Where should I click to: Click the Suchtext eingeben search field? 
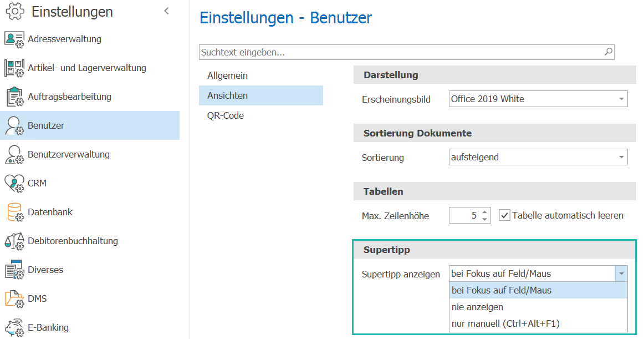[407, 52]
